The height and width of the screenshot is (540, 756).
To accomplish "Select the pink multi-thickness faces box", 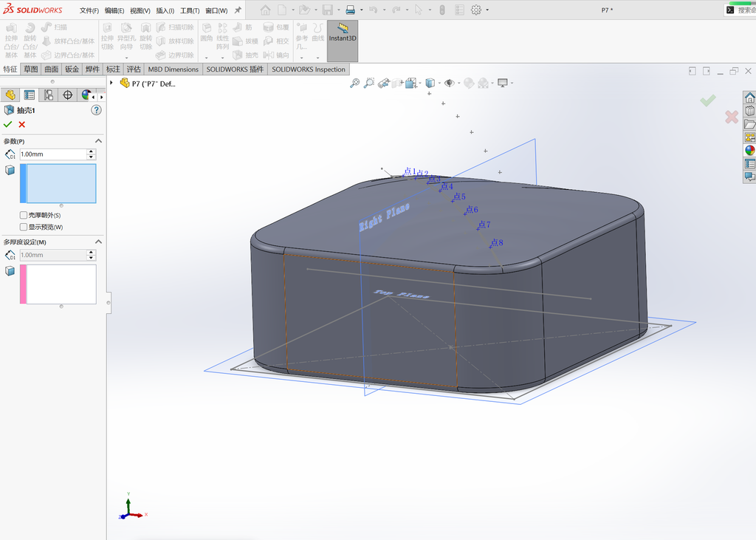I will click(x=58, y=284).
